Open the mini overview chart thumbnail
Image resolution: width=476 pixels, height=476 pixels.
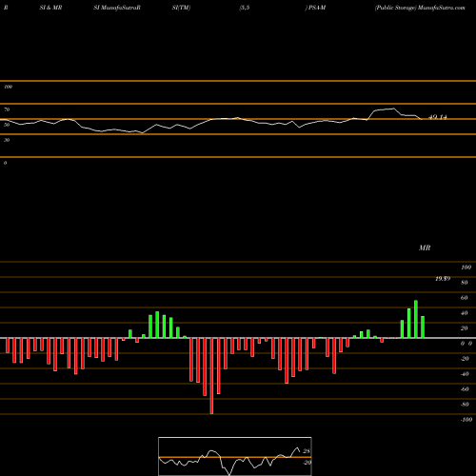(x=235, y=456)
